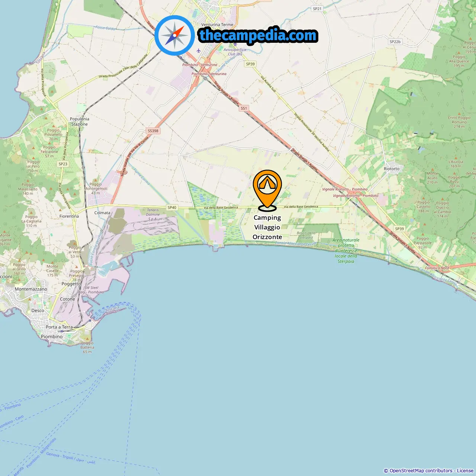Click the SS1 road shield

[x=244, y=108]
